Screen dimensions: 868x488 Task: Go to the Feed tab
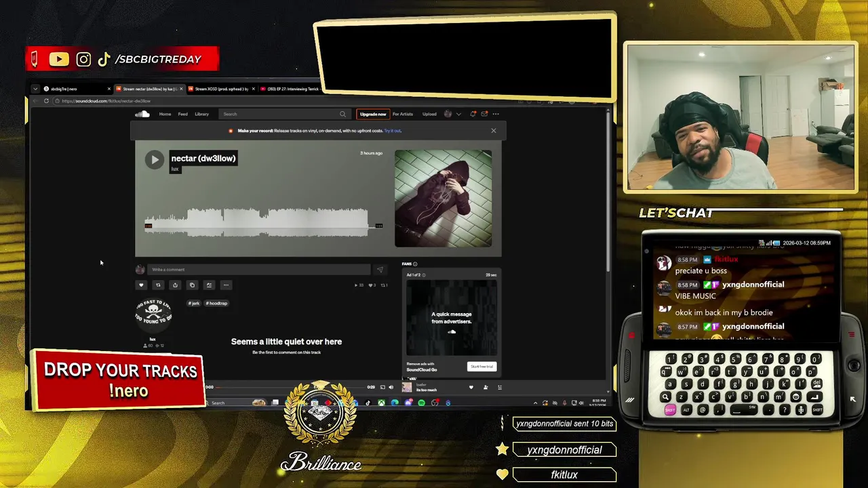[x=183, y=114]
